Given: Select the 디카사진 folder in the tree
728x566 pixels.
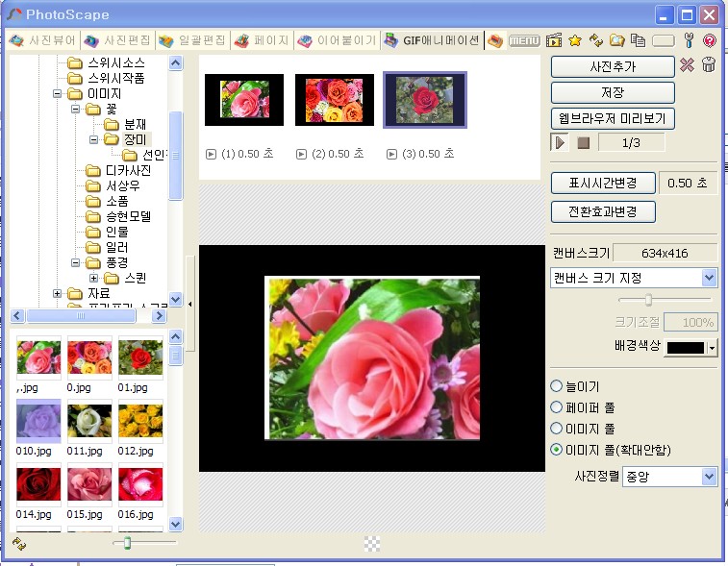Looking at the screenshot, I should [128, 170].
